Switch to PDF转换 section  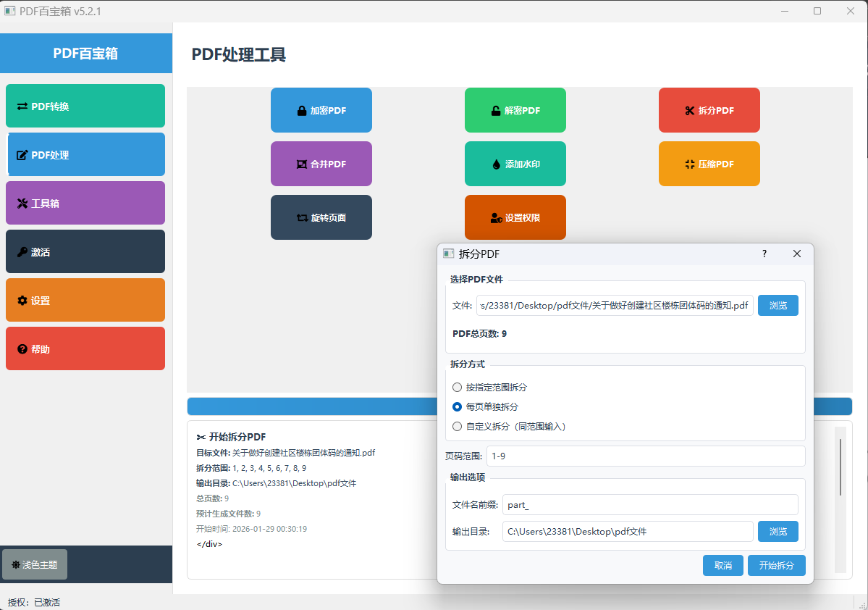pos(85,105)
